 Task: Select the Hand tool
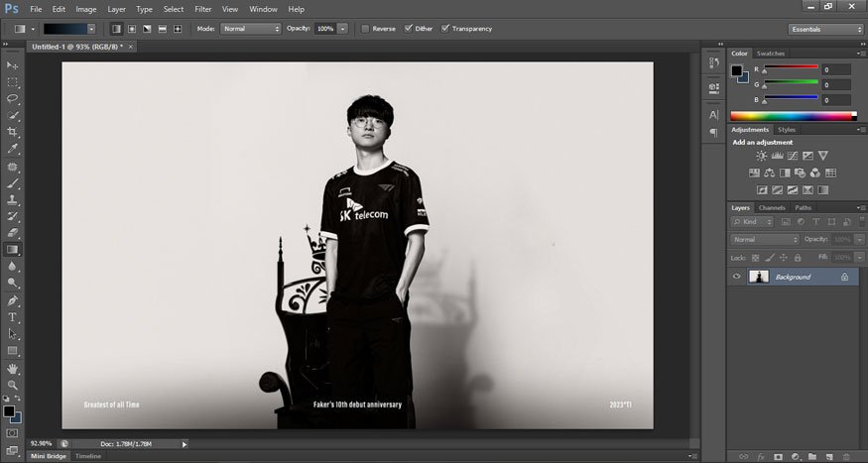pyautogui.click(x=12, y=369)
